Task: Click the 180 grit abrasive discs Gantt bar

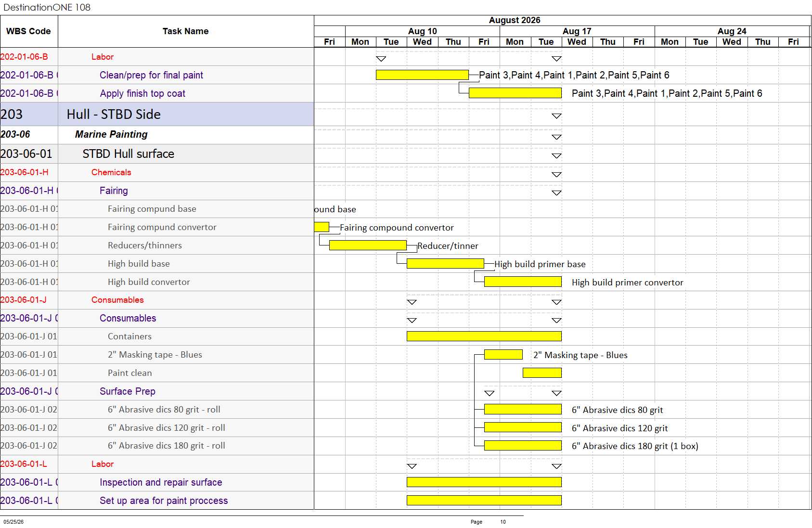Action: pos(523,446)
